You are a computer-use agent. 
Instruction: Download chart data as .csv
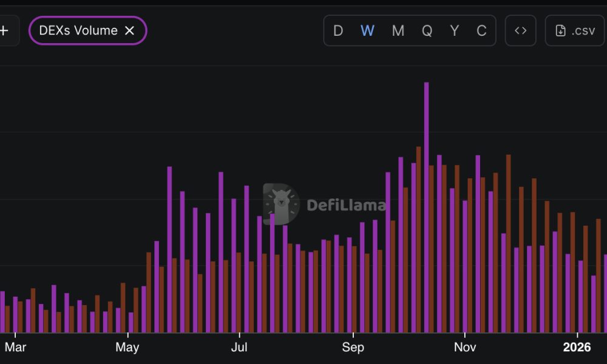(575, 30)
